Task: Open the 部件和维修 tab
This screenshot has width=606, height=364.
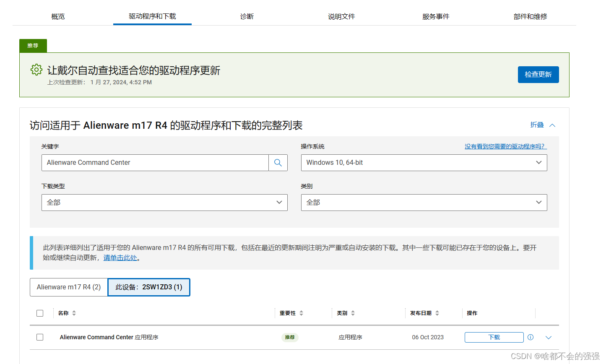Action: click(x=530, y=16)
